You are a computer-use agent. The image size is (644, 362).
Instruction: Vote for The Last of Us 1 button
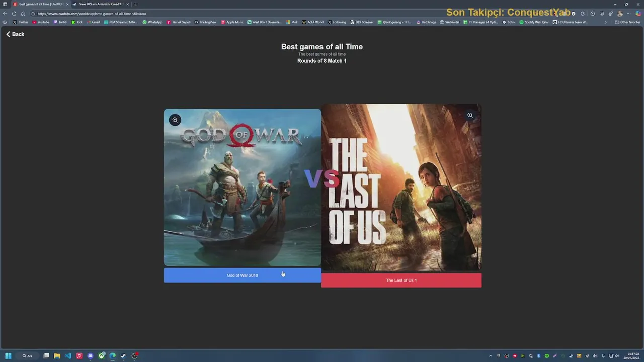click(x=401, y=280)
